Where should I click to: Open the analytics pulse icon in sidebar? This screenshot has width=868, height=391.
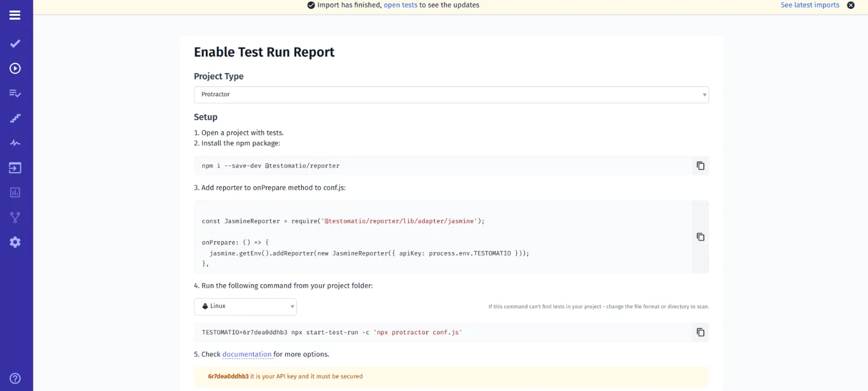15,142
